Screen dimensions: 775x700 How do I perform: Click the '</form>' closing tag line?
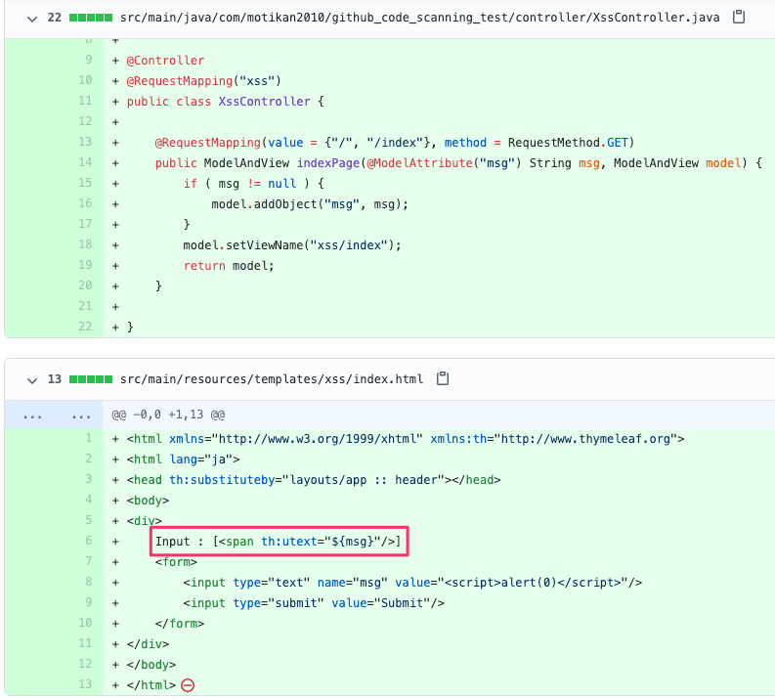pos(180,624)
